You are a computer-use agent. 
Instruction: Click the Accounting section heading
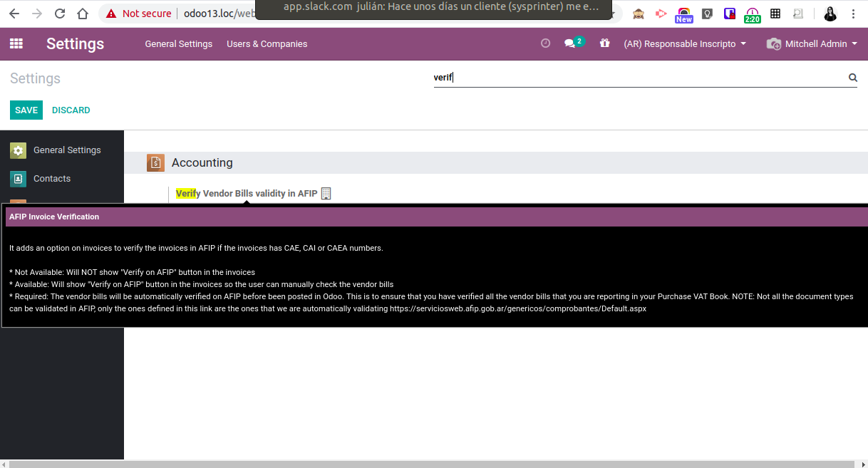tap(202, 162)
